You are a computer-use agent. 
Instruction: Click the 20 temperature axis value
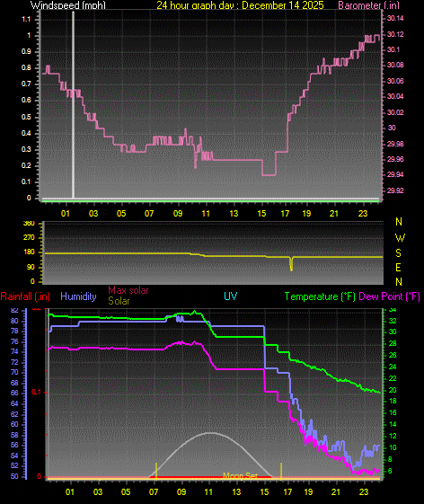click(393, 390)
